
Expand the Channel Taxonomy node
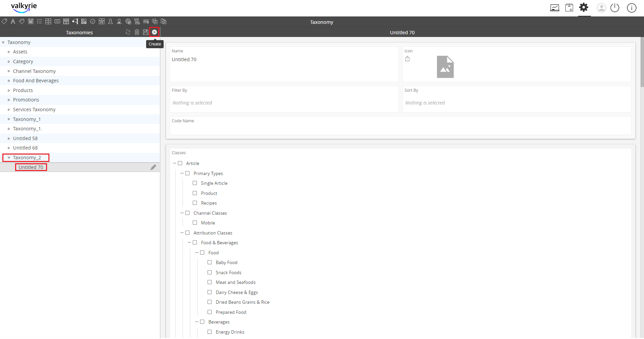click(x=9, y=71)
